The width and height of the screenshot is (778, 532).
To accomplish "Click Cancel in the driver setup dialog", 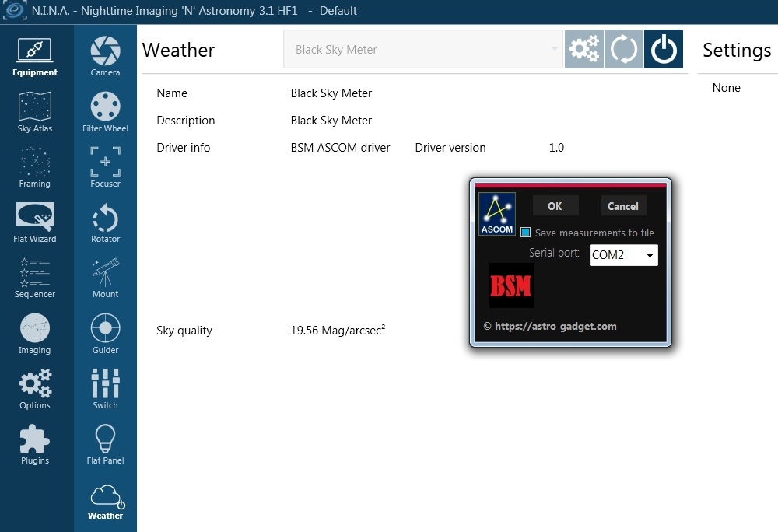I will tap(622, 206).
